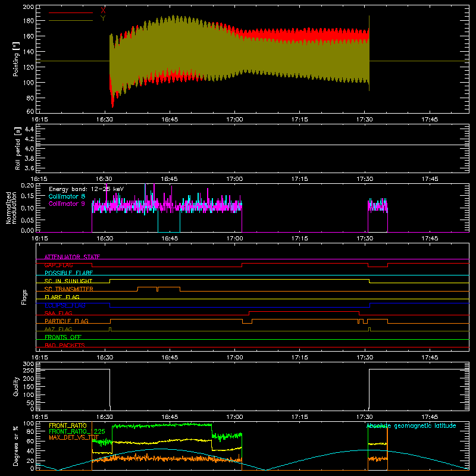Click the olive Y legend line sample
This screenshot has width=476, height=476.
pyautogui.click(x=71, y=21)
